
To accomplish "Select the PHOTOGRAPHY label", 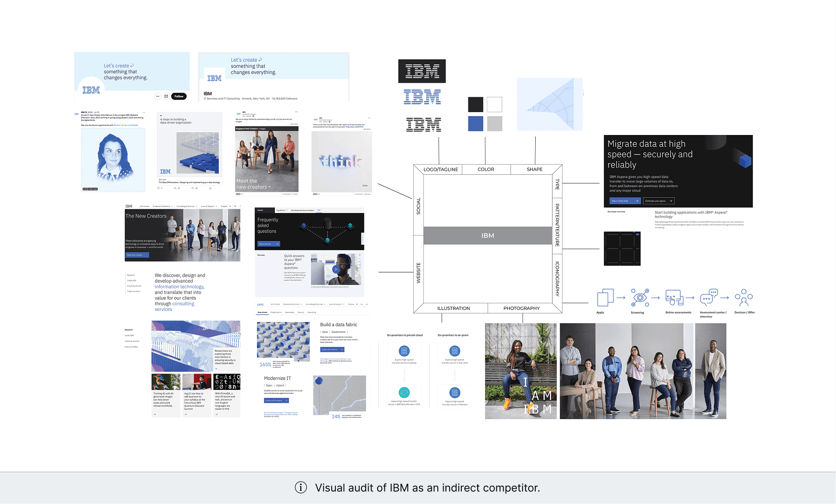I will point(521,308).
